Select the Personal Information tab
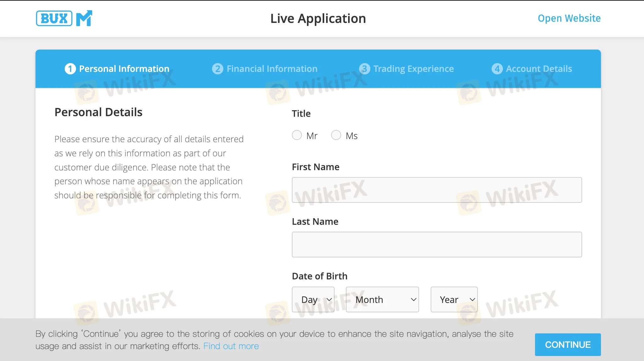This screenshot has width=644, height=361. point(124,69)
